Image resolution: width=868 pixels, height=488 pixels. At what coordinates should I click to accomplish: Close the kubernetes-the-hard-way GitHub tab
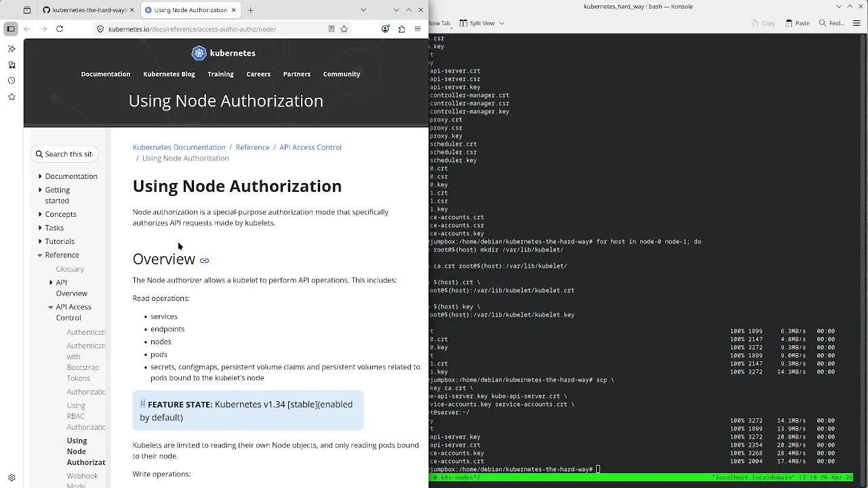pos(132,10)
